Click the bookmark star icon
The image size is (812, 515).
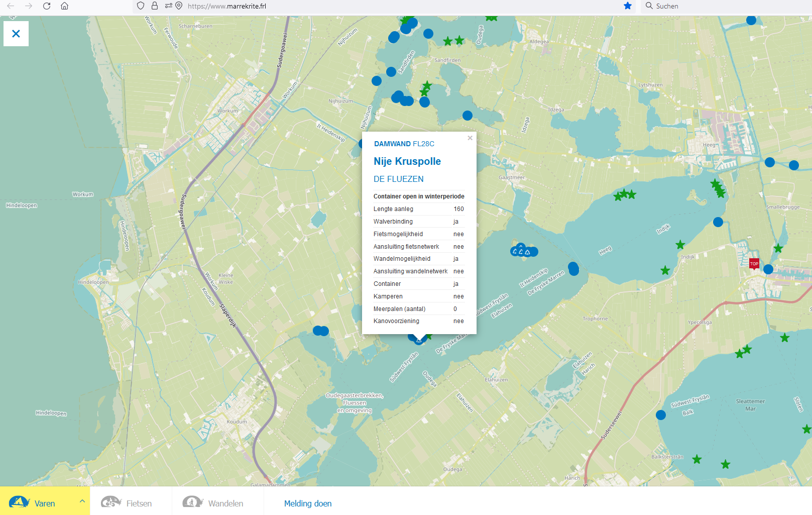point(628,6)
